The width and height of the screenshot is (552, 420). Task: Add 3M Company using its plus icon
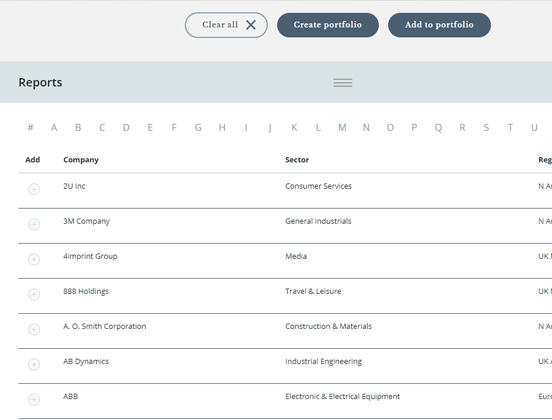tap(34, 224)
